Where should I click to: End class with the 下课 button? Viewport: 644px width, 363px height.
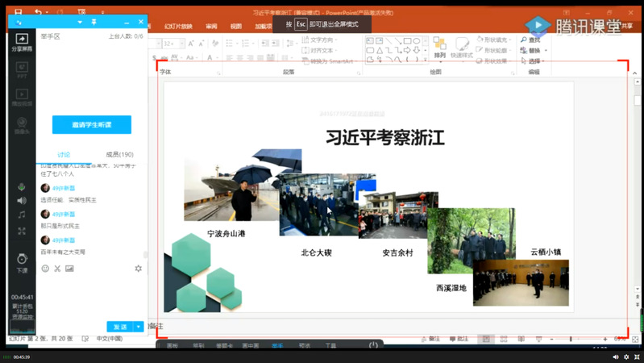pos(22,263)
